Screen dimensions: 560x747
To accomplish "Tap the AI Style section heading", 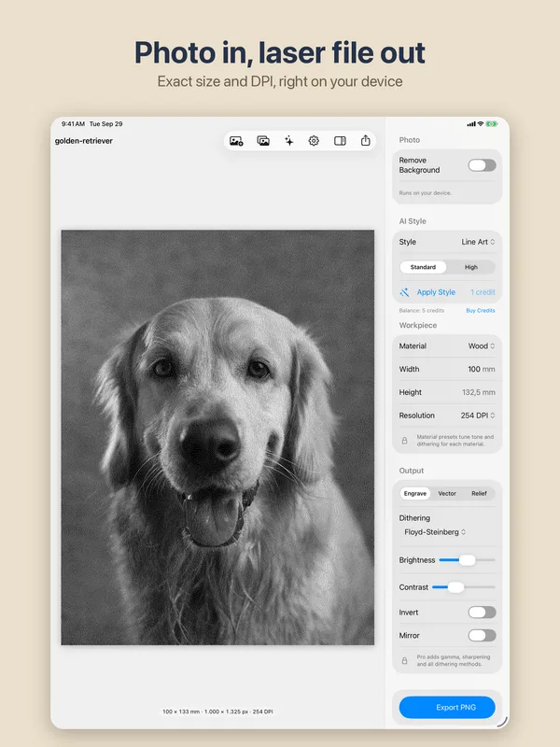I will [x=413, y=221].
